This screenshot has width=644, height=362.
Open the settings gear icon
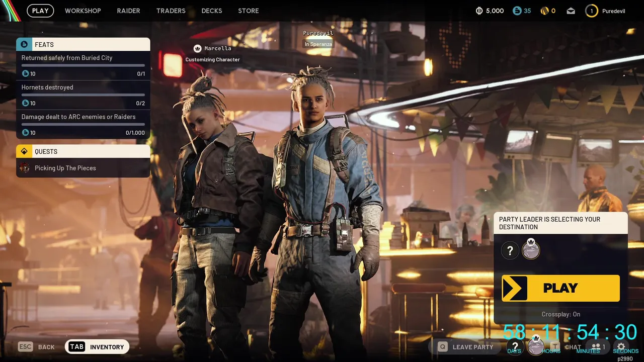point(621,347)
